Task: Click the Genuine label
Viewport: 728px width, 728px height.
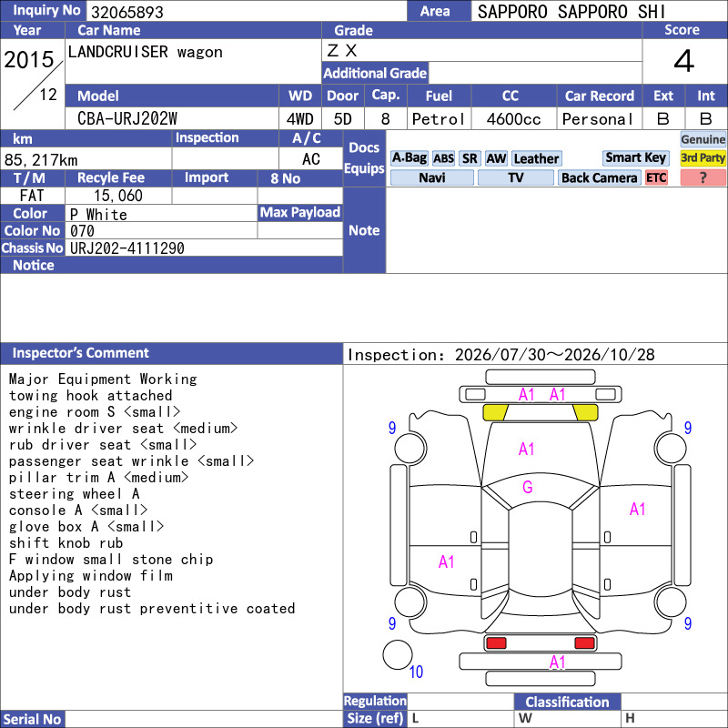Action: 703,139
